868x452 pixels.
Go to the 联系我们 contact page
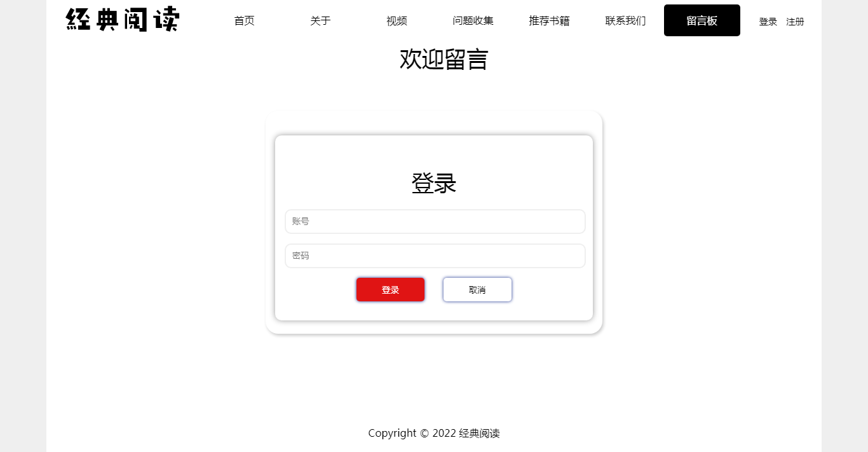click(x=625, y=20)
